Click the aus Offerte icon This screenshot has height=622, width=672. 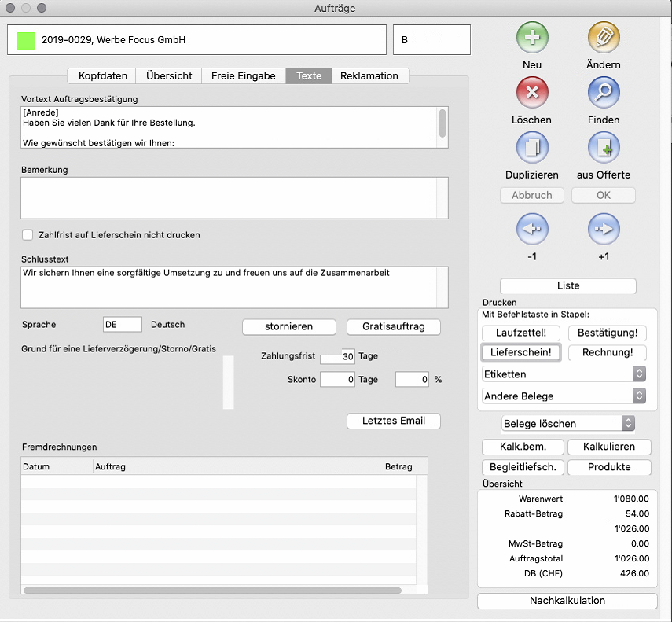[x=604, y=148]
